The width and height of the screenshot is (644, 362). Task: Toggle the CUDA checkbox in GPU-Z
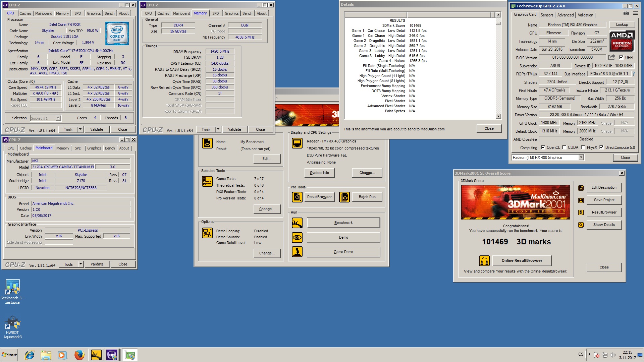tap(564, 147)
